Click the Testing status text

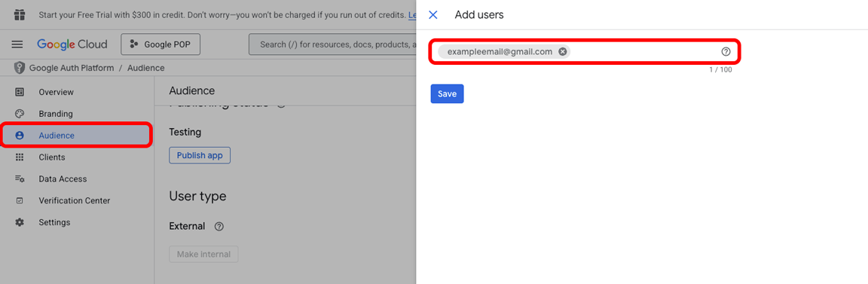[185, 132]
